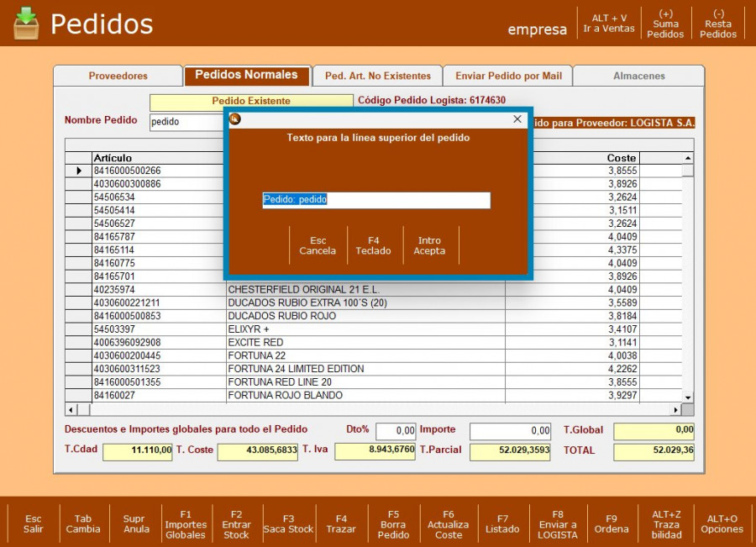This screenshot has height=547, width=756.
Task: Select the Ped. Art. No Existentes tab
Action: point(377,76)
